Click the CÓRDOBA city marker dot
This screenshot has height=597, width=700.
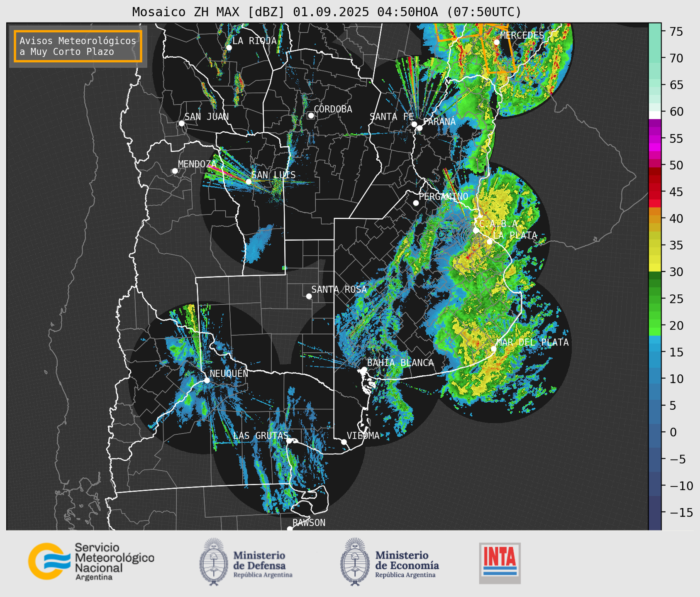pos(311,115)
